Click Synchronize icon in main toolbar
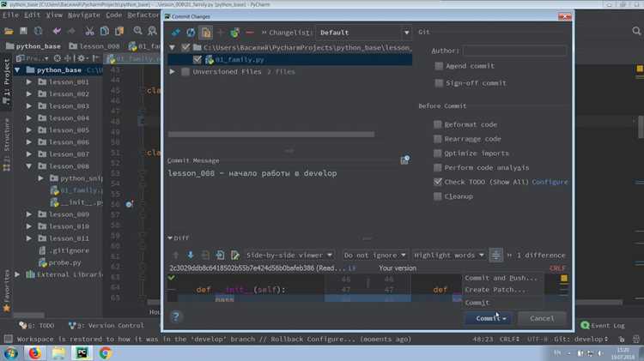644x361 pixels. coord(38,31)
